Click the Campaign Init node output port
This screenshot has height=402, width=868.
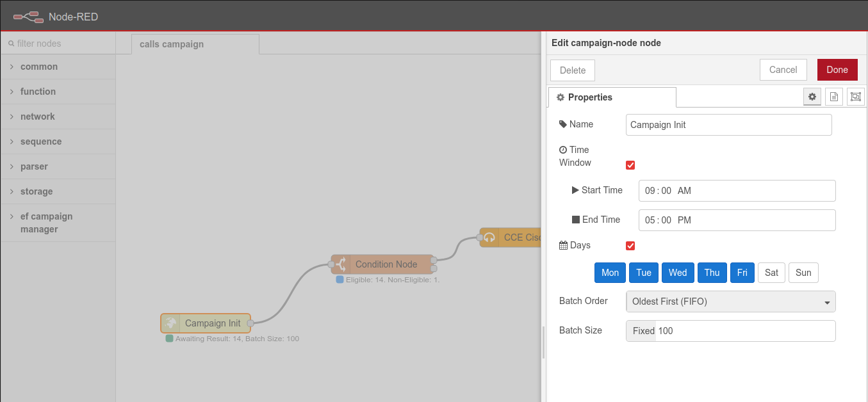tap(250, 323)
